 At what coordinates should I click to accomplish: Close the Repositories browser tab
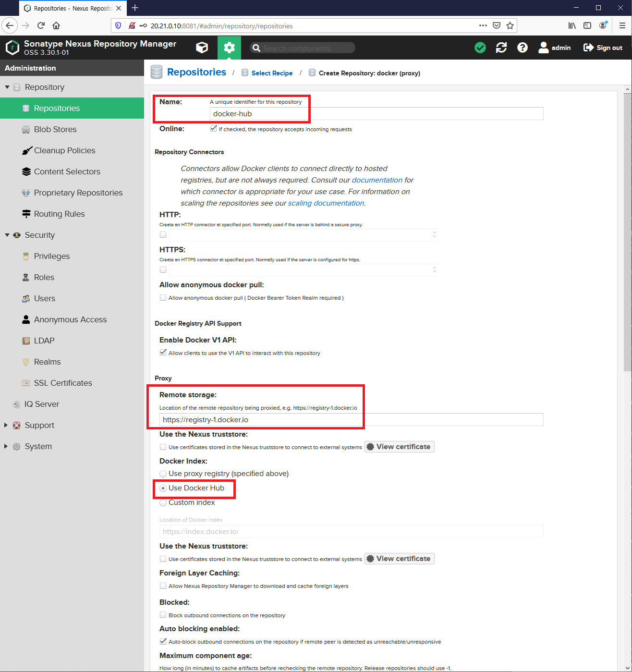point(119,8)
